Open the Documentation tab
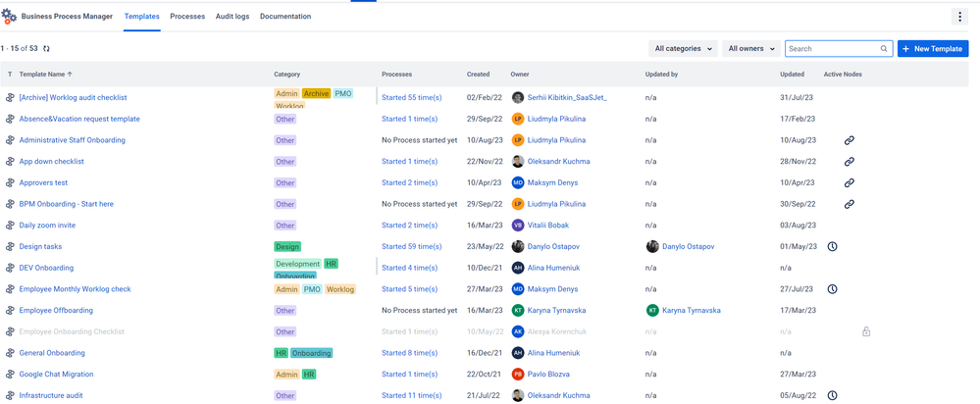980x404 pixels. (285, 17)
